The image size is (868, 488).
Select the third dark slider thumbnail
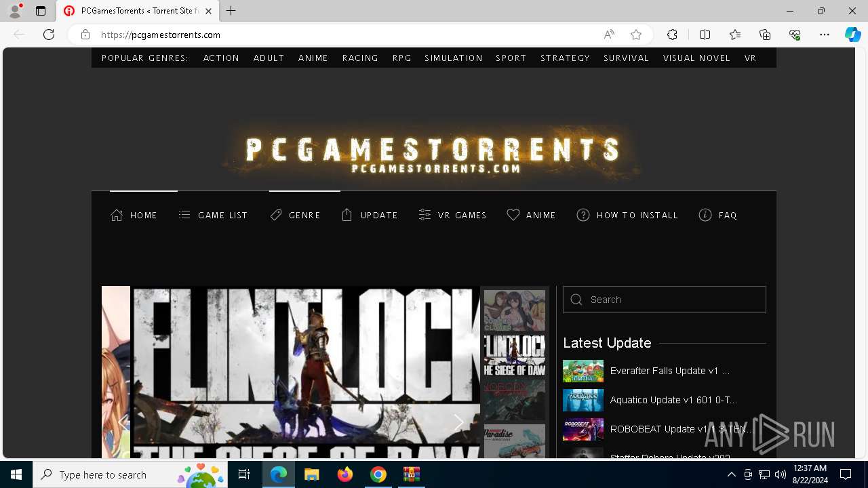click(515, 400)
